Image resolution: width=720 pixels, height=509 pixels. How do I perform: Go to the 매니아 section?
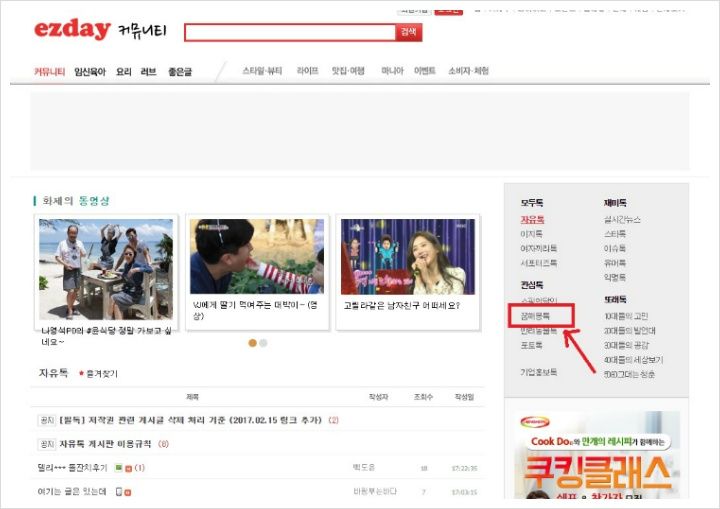click(392, 71)
